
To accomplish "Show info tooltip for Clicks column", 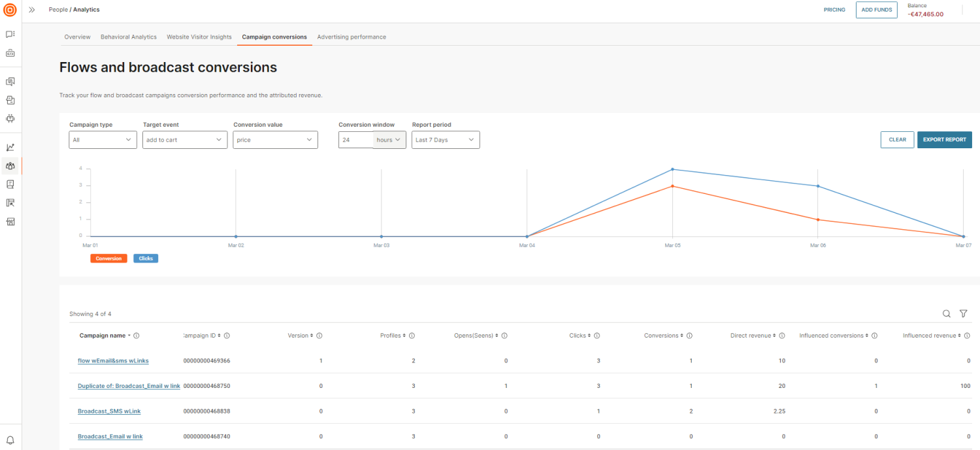I will click(596, 336).
